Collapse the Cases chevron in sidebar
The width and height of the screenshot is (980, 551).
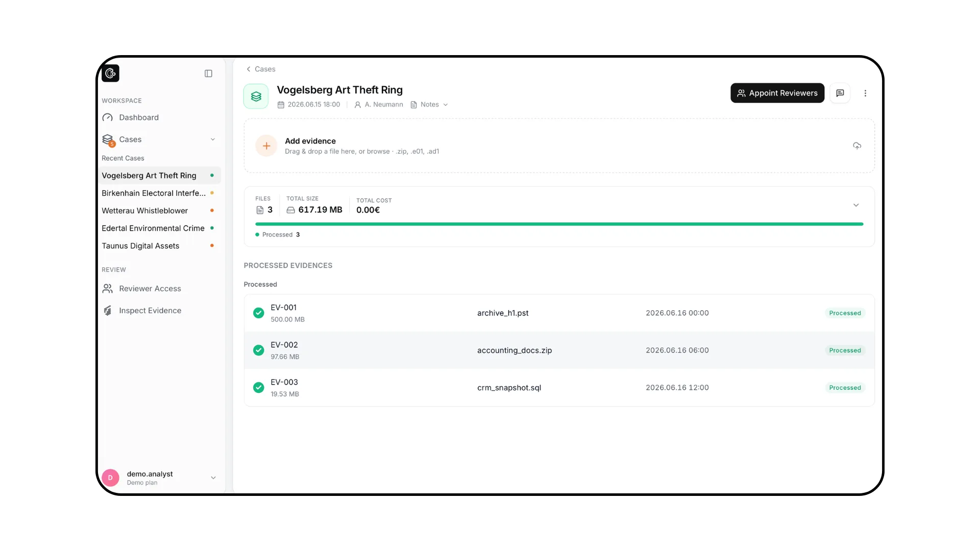point(213,139)
